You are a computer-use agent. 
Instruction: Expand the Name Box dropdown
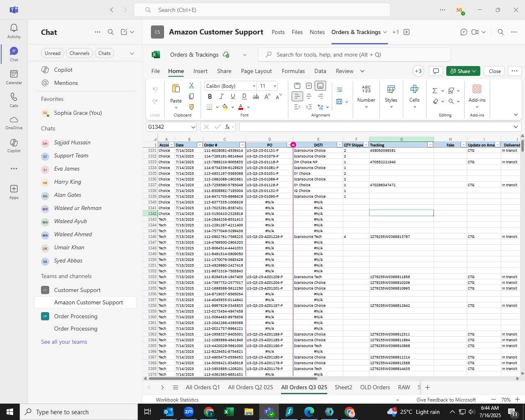193,127
